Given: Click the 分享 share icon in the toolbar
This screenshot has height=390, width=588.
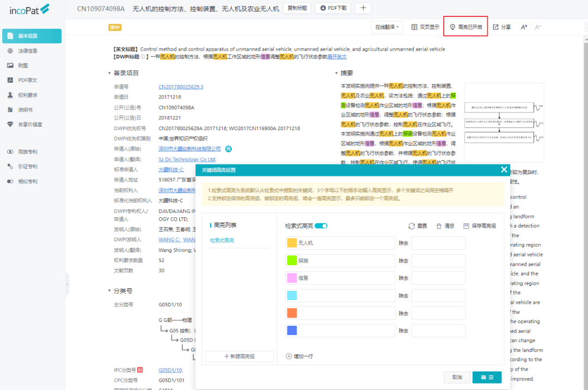Looking at the screenshot, I should point(501,26).
